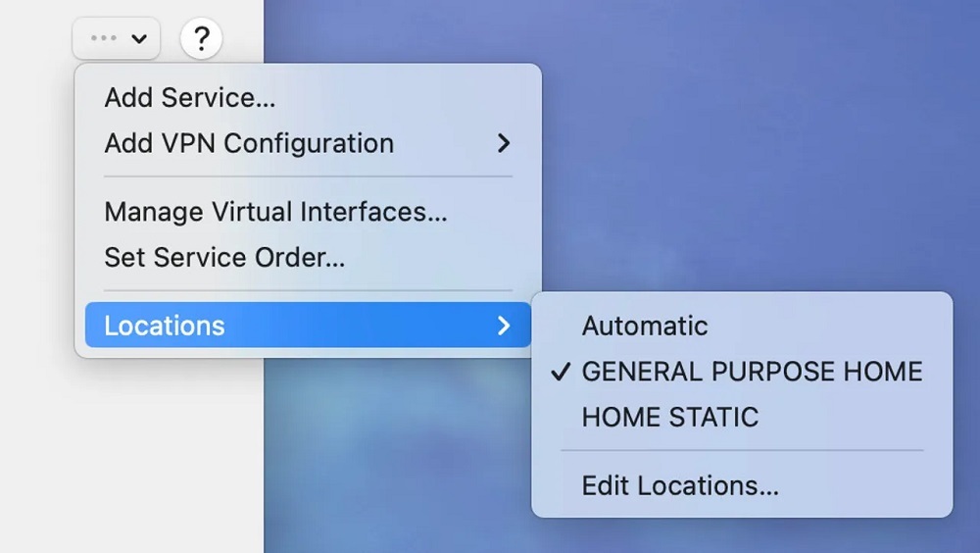Image resolution: width=980 pixels, height=553 pixels.
Task: Click the checkmark beside GENERAL PURPOSE HOME
Action: point(561,373)
